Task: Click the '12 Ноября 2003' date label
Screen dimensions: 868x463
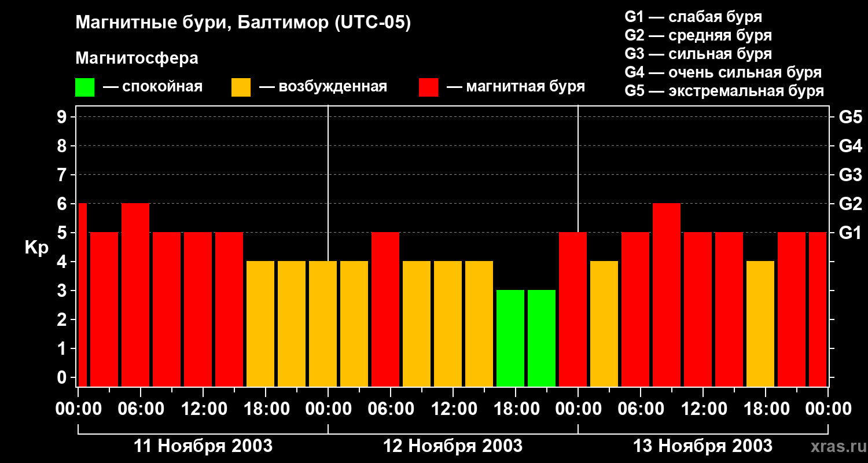Action: (x=453, y=446)
